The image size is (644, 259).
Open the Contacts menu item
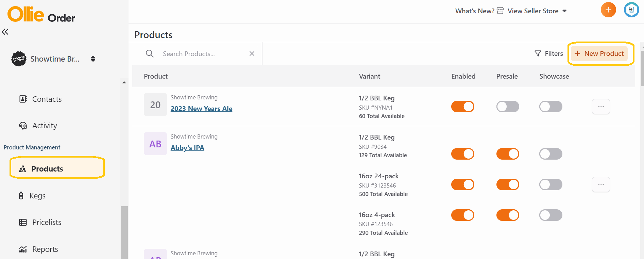click(47, 99)
